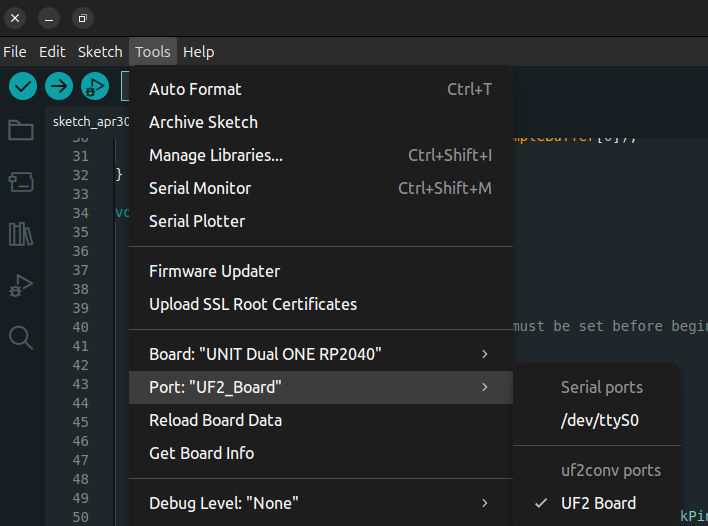Viewport: 708px width, 526px height.
Task: Restore the Arduino IDE window size
Action: click(83, 18)
